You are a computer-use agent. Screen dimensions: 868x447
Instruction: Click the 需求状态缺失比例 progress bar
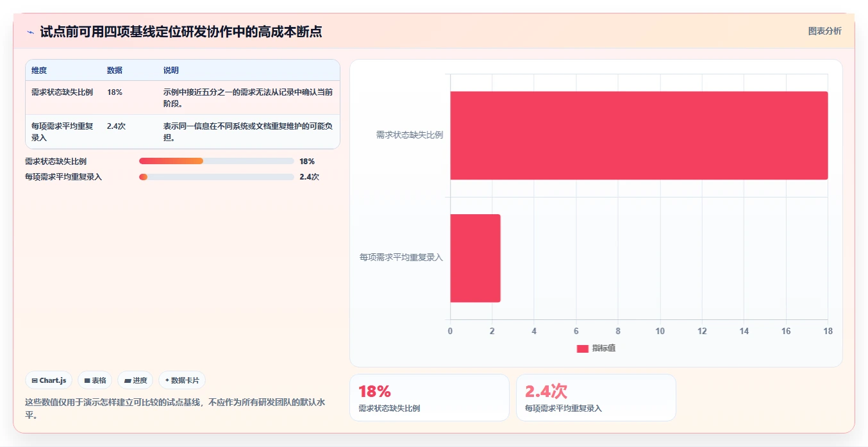click(217, 161)
